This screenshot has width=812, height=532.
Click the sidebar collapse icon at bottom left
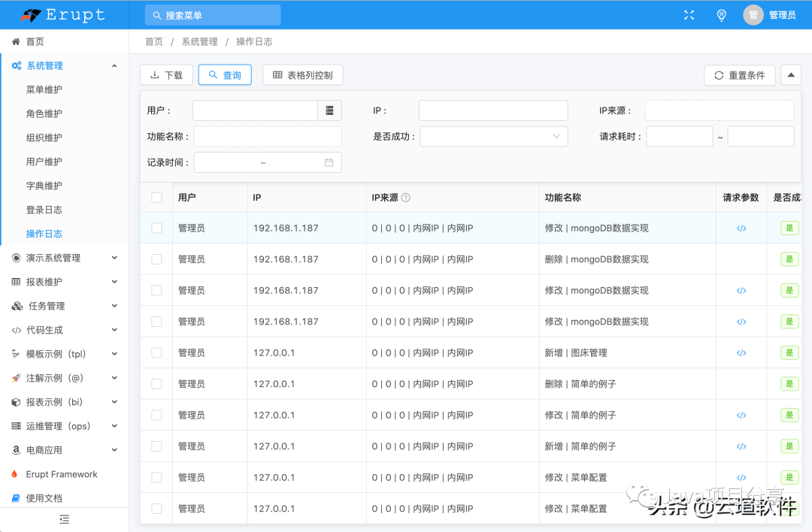[64, 518]
